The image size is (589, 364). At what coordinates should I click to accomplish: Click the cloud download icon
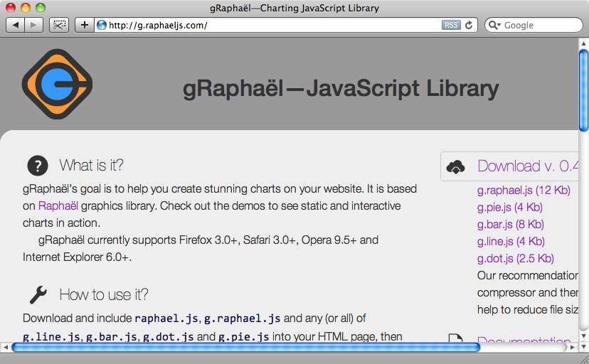pyautogui.click(x=455, y=166)
